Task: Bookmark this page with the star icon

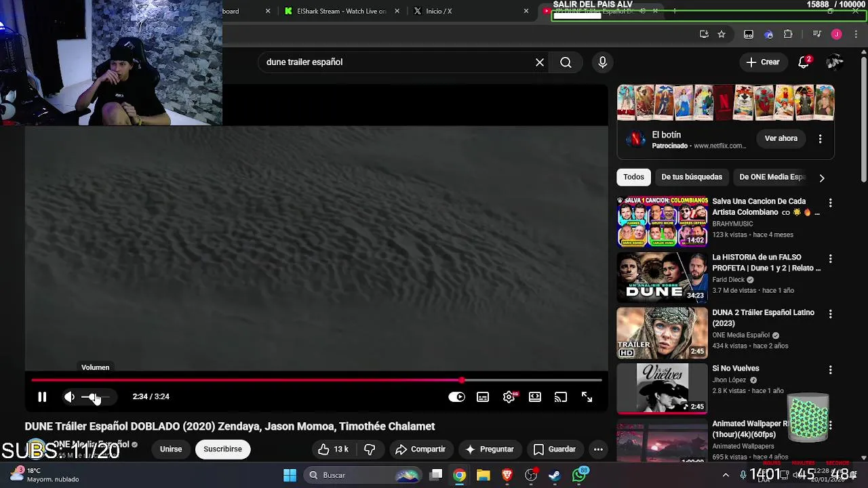Action: [722, 35]
